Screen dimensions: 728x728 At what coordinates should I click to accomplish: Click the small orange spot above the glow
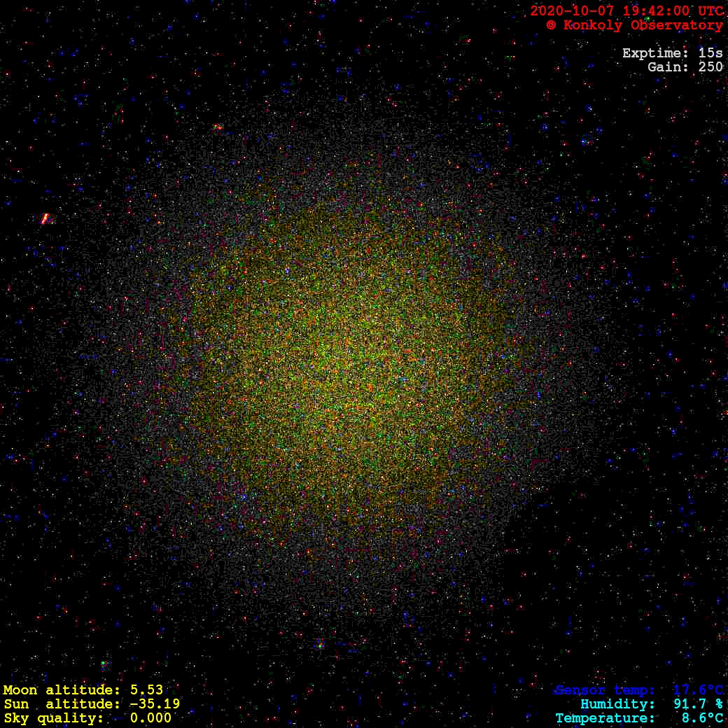click(218, 127)
